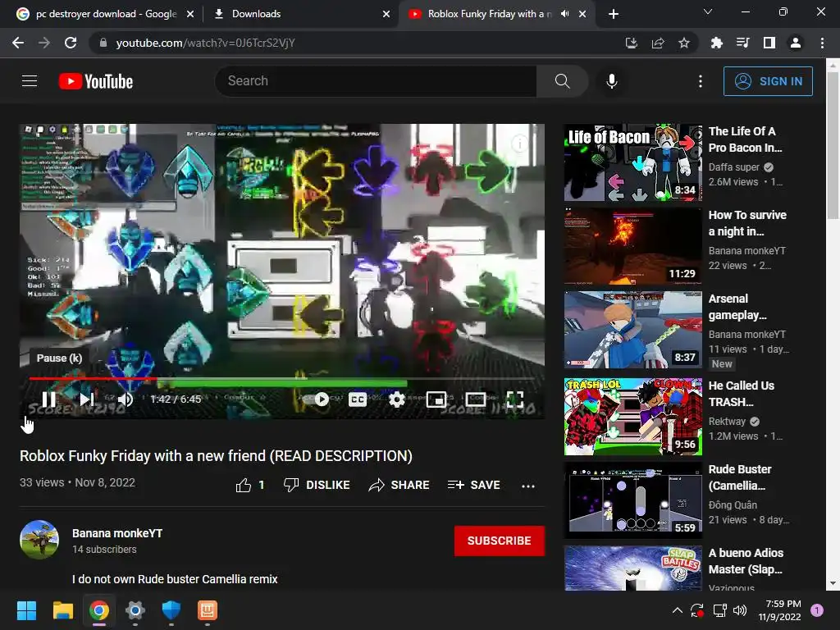
Task: Click the address bar URL
Action: [x=205, y=43]
